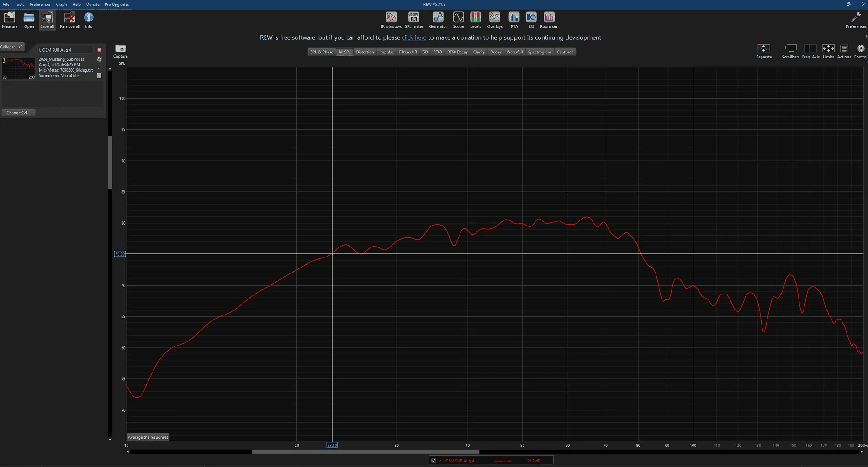Open the Overlays window
The width and height of the screenshot is (868, 467).
coord(494,20)
